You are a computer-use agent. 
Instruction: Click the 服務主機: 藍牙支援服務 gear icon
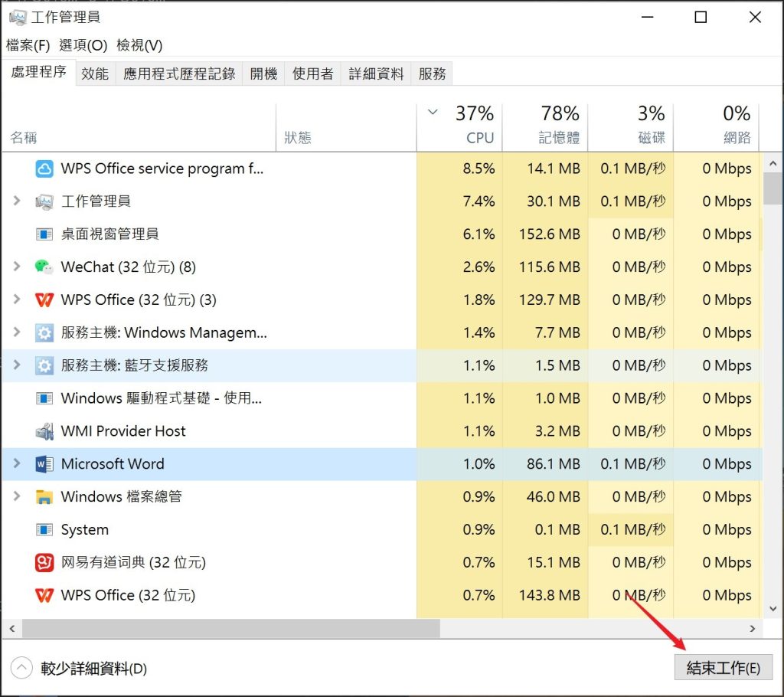click(x=44, y=365)
